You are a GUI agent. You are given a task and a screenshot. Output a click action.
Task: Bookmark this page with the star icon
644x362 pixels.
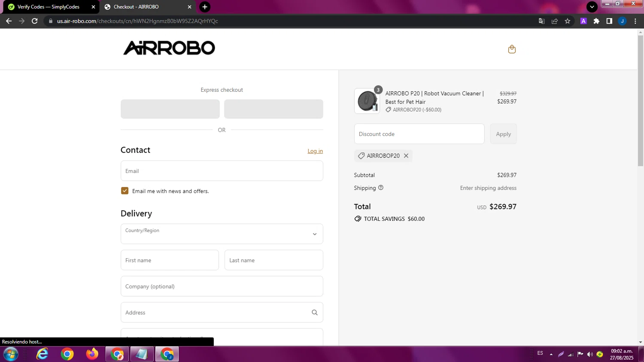click(x=568, y=21)
